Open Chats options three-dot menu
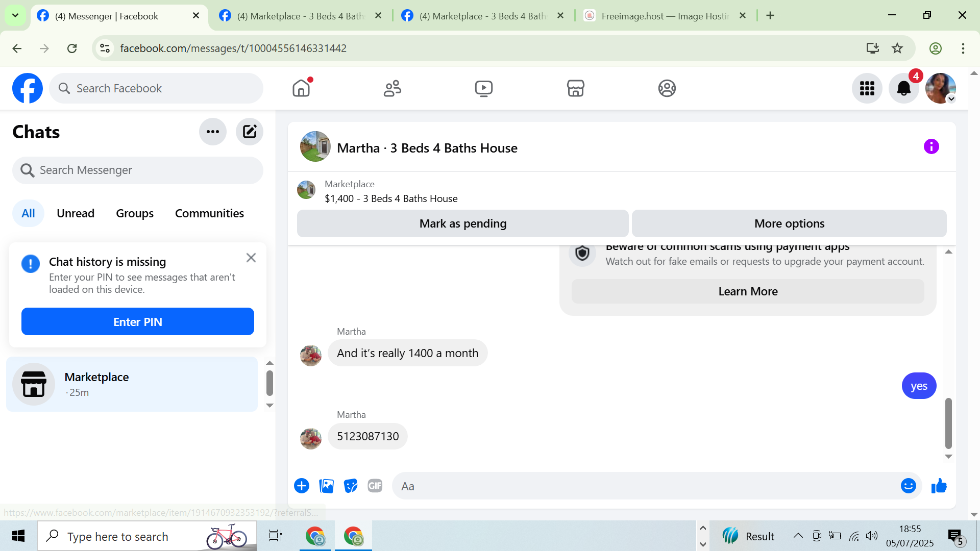The height and width of the screenshot is (551, 980). (213, 132)
